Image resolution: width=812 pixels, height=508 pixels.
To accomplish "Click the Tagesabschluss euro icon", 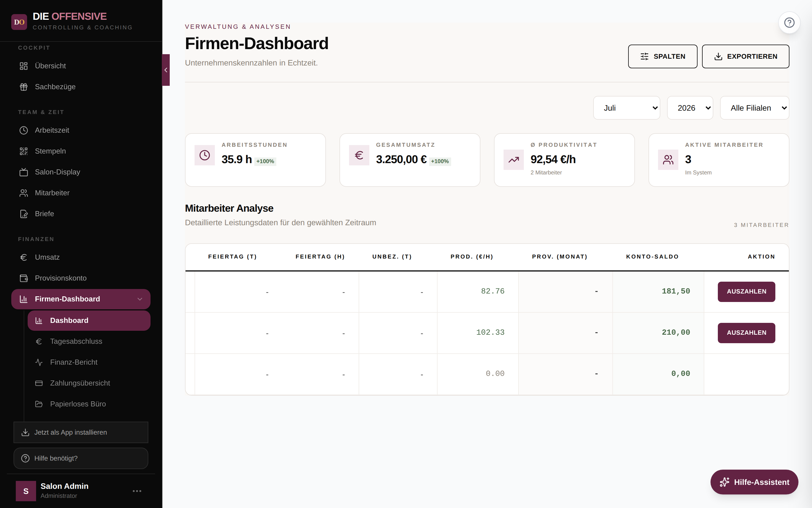I will coord(39,341).
